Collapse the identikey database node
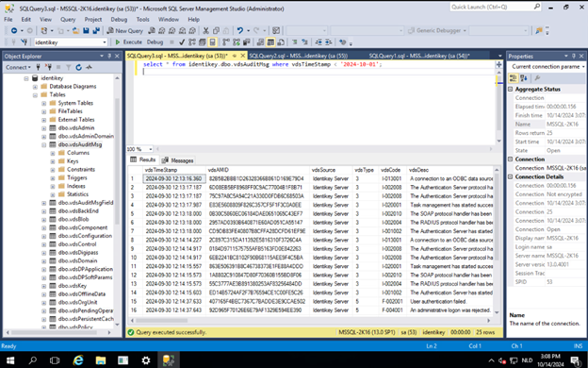 tap(26, 78)
